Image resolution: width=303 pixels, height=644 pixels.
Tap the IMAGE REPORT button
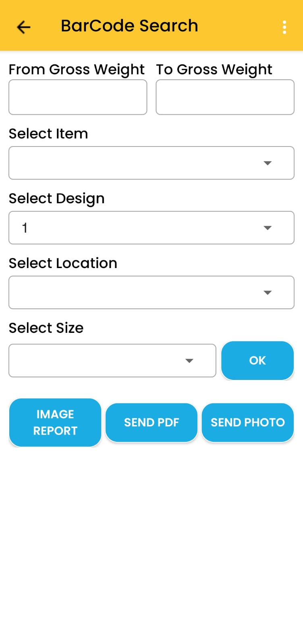(x=55, y=422)
